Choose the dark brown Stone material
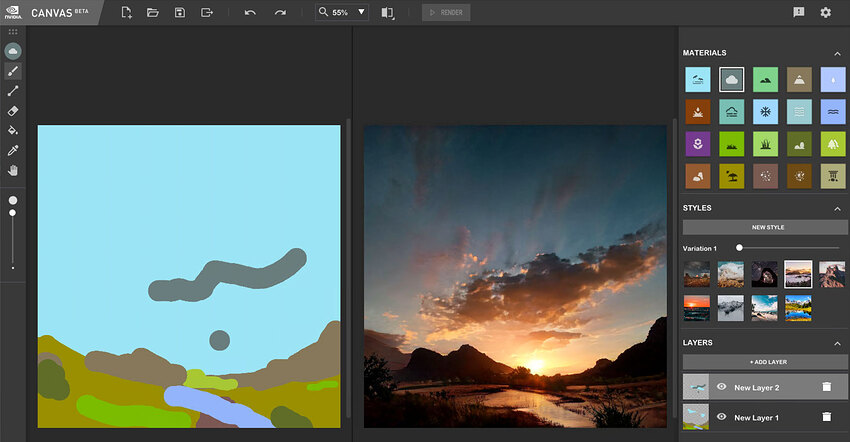The height and width of the screenshot is (442, 850). pos(799,176)
